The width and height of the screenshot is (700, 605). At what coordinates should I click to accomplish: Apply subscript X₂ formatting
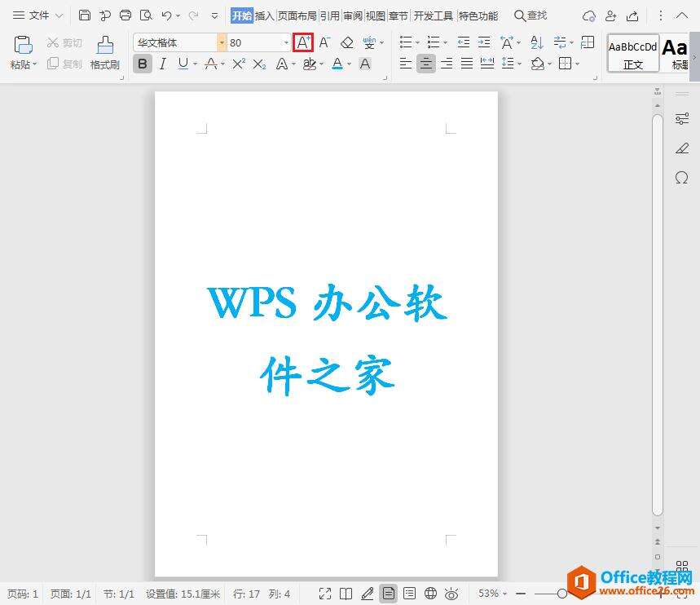coord(259,64)
